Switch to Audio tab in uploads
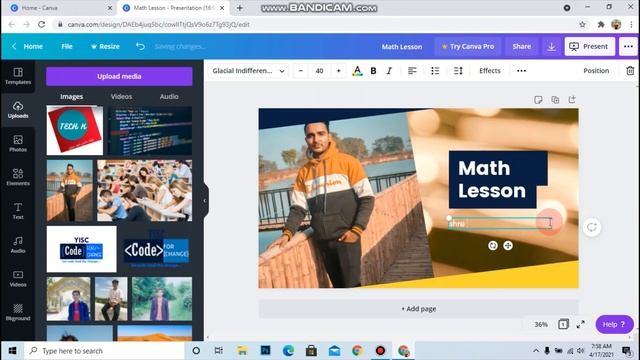This screenshot has width=640, height=360. (169, 97)
